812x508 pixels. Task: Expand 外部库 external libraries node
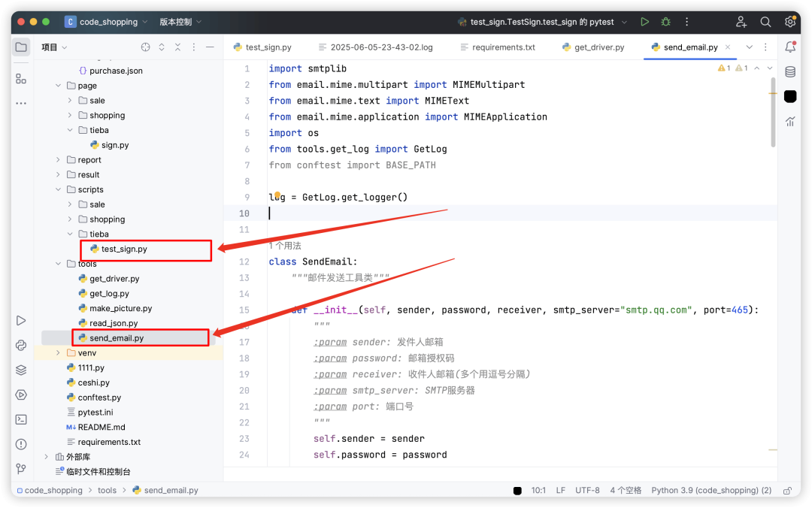coord(46,457)
